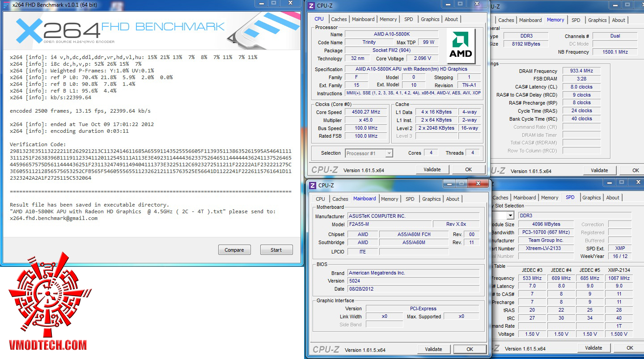Click OK in the CPU window
The width and height of the screenshot is (644, 359).
point(468,169)
